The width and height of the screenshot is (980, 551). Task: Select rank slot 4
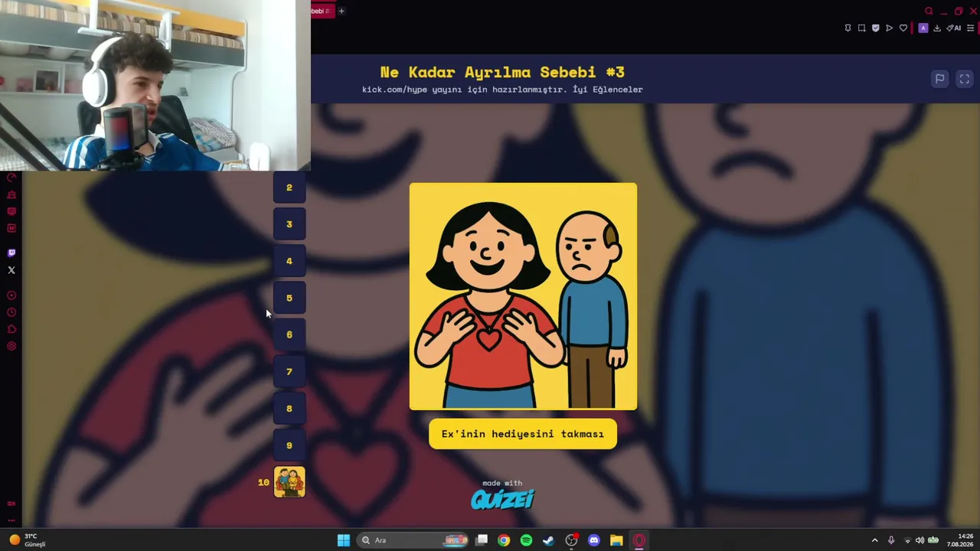pos(289,261)
